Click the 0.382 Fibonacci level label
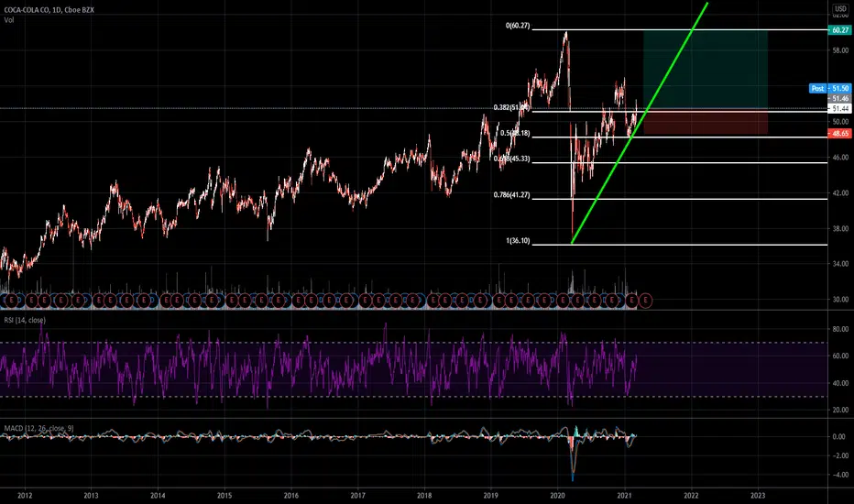 511,107
